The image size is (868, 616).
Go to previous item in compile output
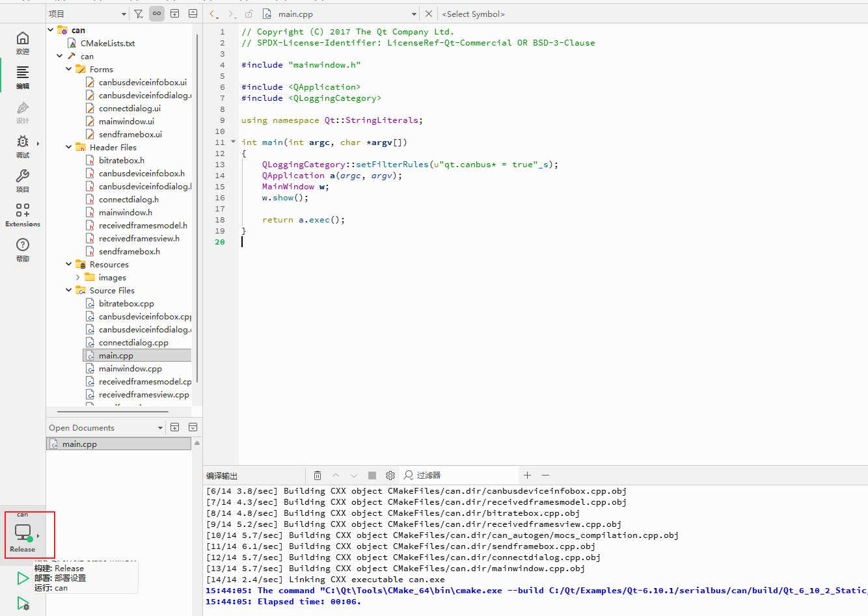(336, 475)
